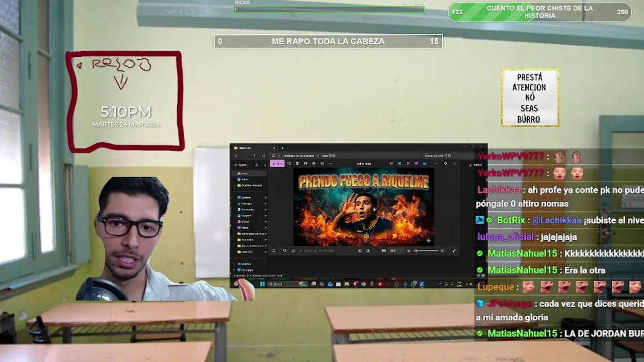The image size is (644, 362).
Task: Expand OneDrive - Personal tree node
Action: click(x=234, y=186)
